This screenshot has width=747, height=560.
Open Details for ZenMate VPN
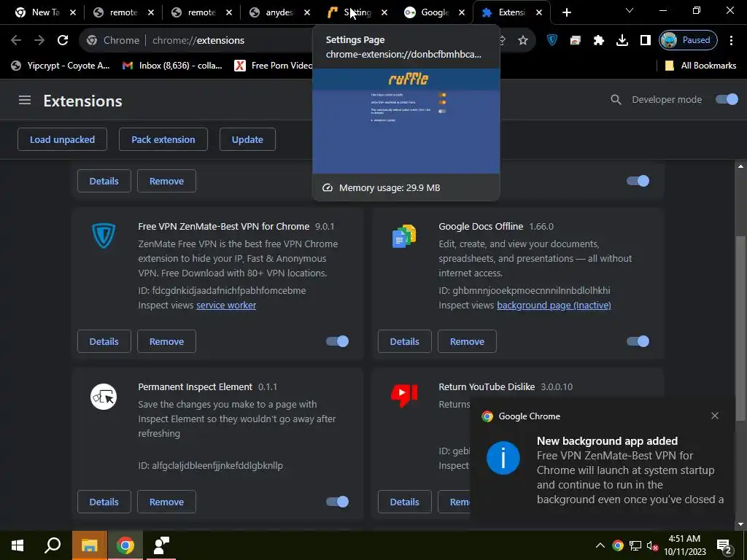104,341
